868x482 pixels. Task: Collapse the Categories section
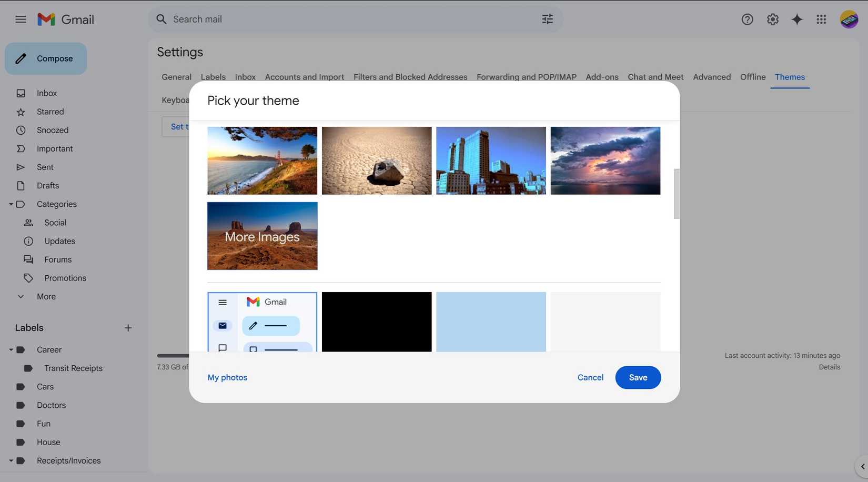click(x=11, y=204)
